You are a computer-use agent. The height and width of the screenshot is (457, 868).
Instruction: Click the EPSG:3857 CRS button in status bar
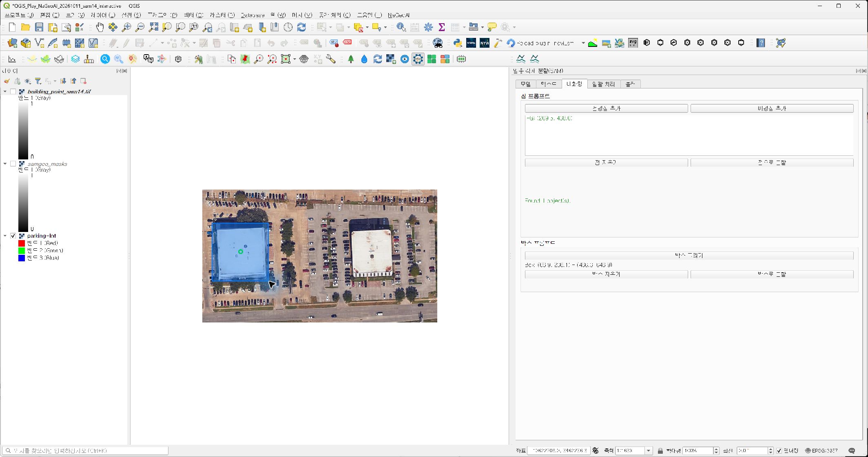pos(821,450)
